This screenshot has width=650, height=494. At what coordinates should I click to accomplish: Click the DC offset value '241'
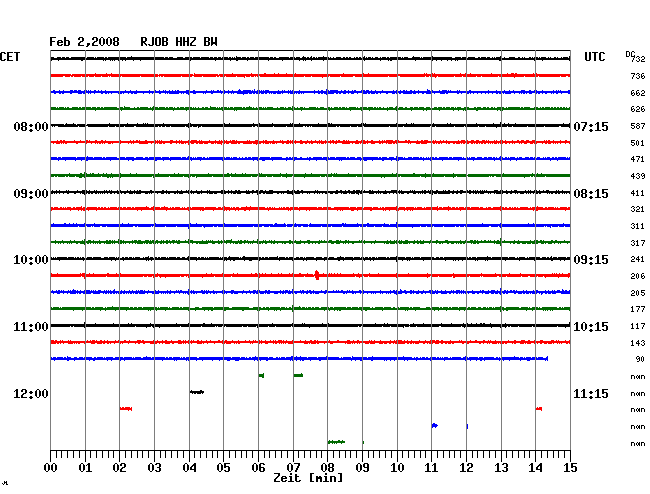pos(638,259)
